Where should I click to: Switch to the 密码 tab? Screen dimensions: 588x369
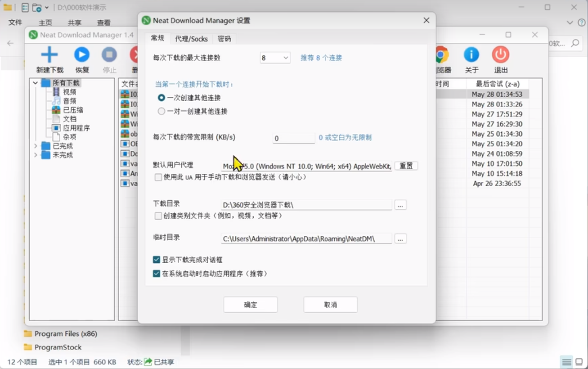224,39
